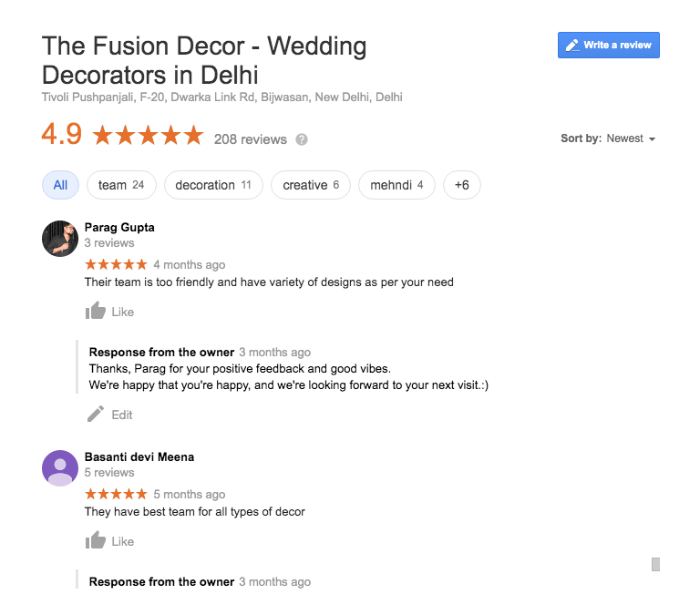This screenshot has height=615, width=700.
Task: Click the pencil icon in Write a review
Action: pos(572,45)
